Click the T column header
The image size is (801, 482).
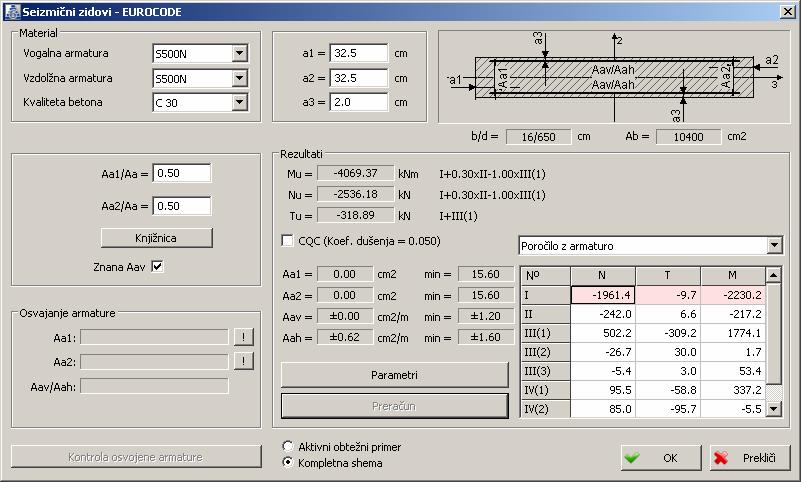(668, 276)
